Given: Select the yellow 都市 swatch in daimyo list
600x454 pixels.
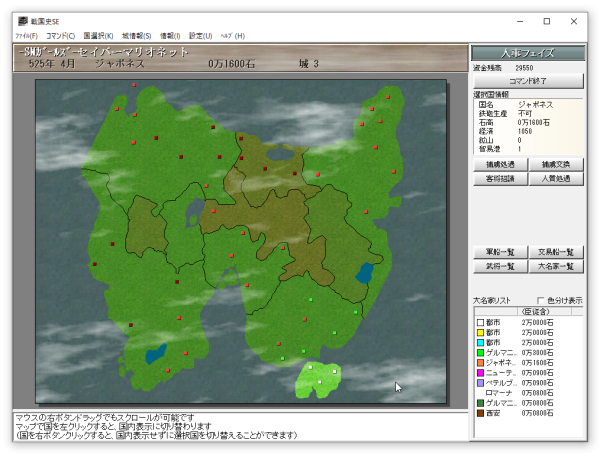Looking at the screenshot, I should (x=481, y=332).
